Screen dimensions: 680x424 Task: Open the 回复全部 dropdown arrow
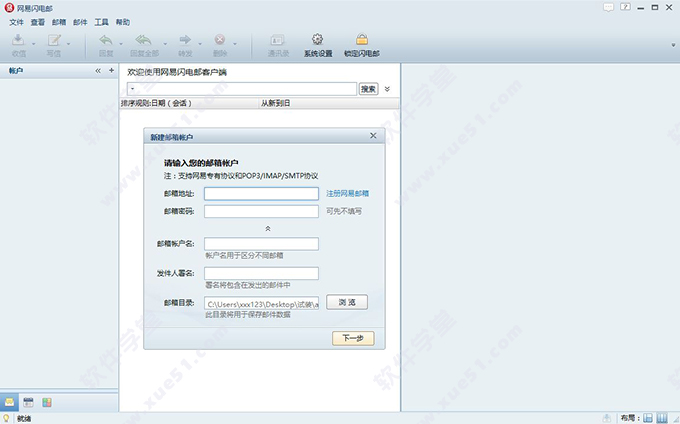tap(165, 44)
